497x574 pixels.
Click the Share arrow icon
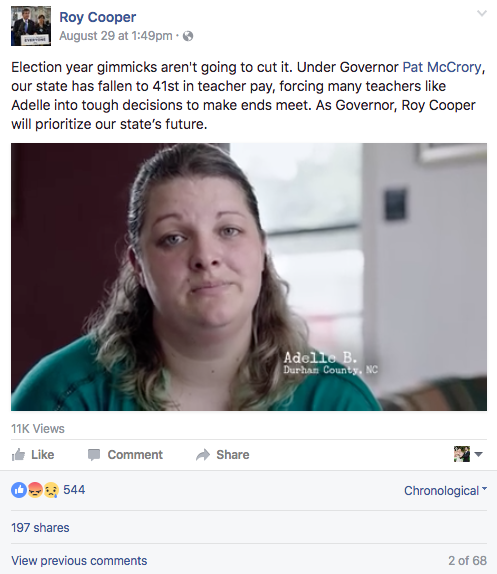tap(203, 455)
